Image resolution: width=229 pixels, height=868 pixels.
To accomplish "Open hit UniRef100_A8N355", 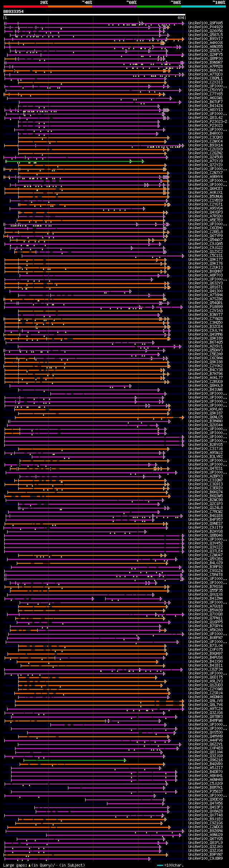I will tap(205, 47).
